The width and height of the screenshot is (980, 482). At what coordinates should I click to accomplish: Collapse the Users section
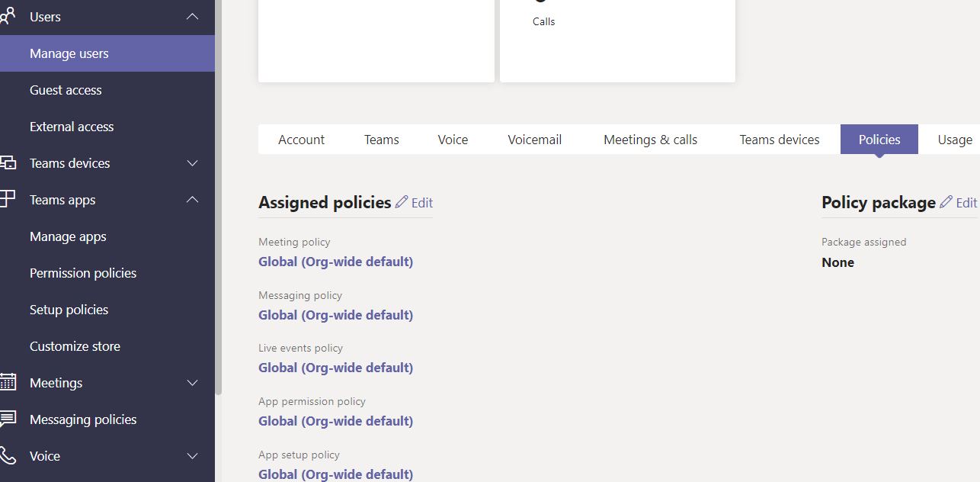tap(192, 17)
